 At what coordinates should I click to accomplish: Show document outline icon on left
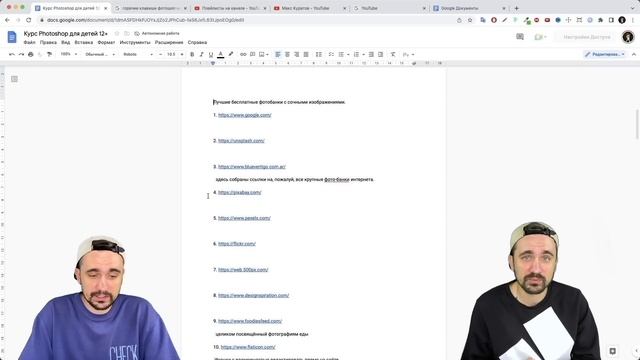14,79
